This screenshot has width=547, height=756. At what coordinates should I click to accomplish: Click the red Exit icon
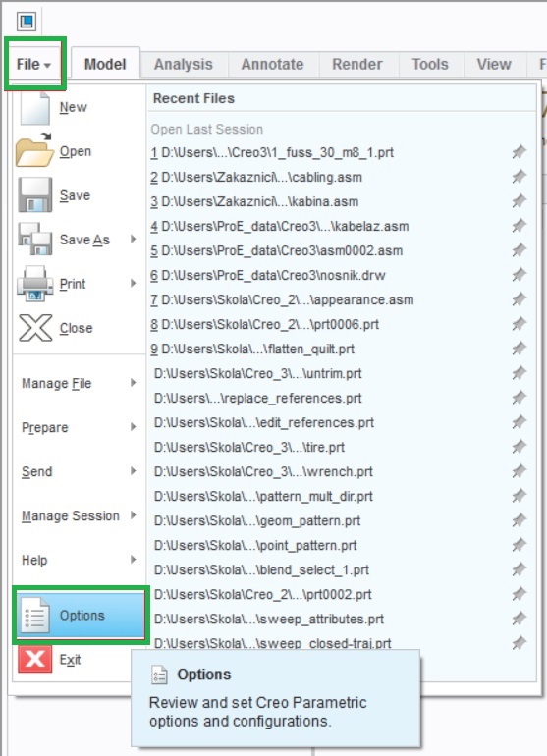tap(35, 659)
